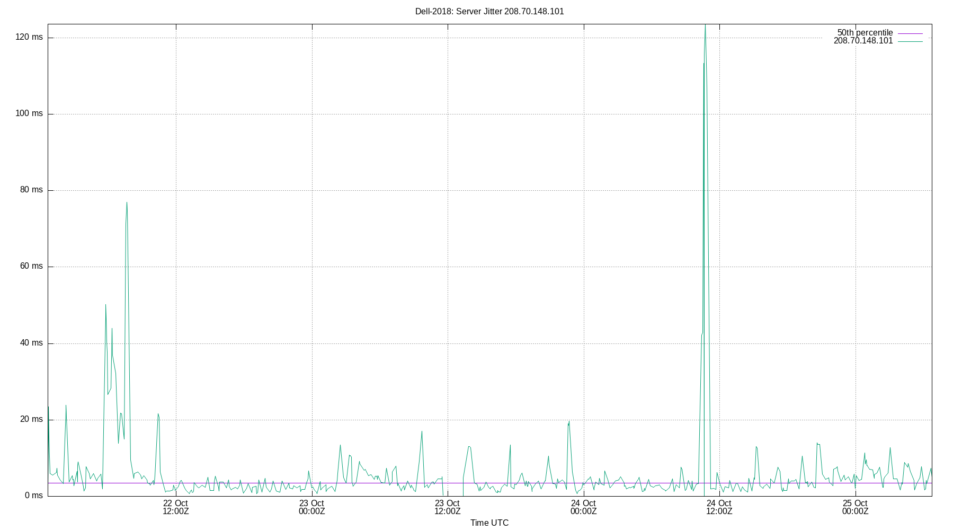Click the '24 Oct 12:00Z' time label

point(719,507)
